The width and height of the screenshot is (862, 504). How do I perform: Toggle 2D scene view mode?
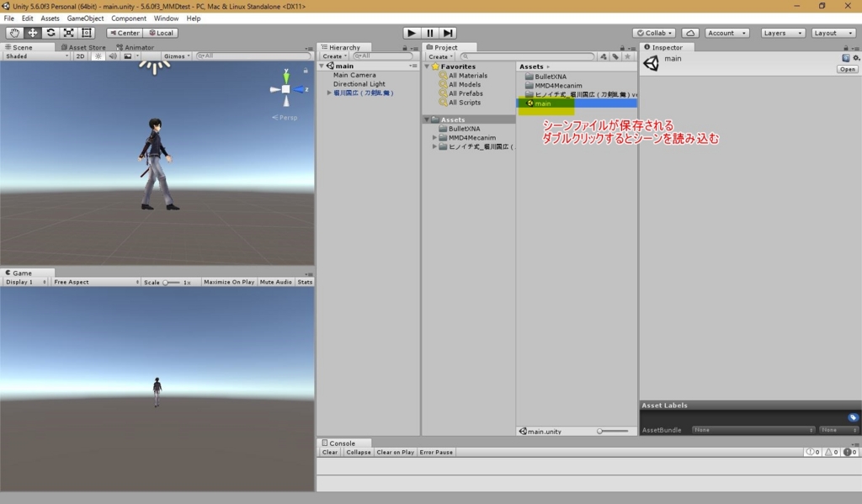click(x=80, y=56)
